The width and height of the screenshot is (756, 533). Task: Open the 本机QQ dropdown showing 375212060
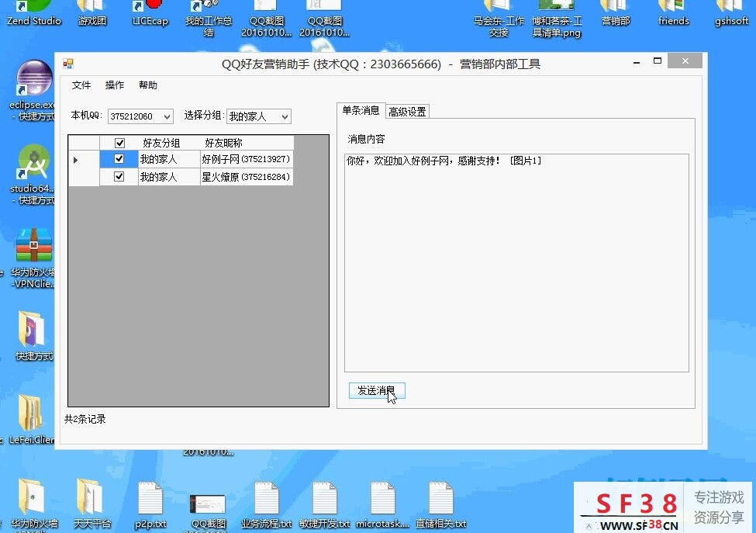tap(140, 116)
